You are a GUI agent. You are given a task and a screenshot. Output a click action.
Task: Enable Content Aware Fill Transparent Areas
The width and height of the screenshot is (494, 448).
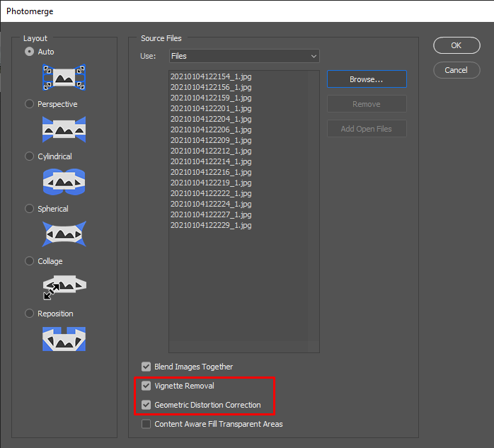click(x=147, y=424)
